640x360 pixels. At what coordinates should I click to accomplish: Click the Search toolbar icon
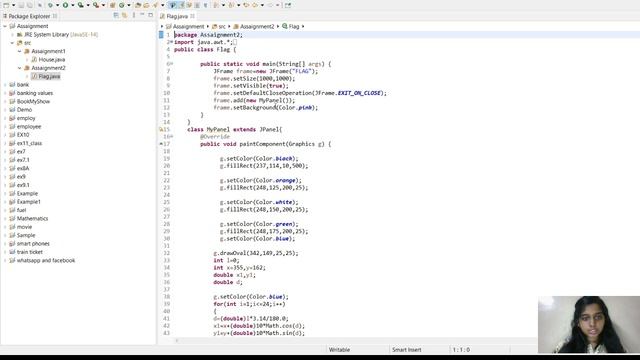pyautogui.click(x=155, y=5)
